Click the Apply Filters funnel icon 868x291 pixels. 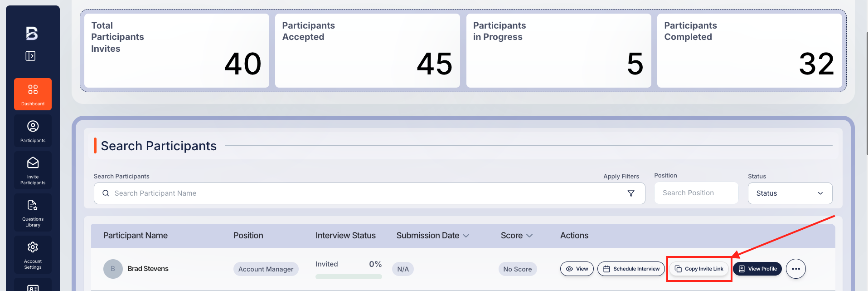tap(631, 193)
